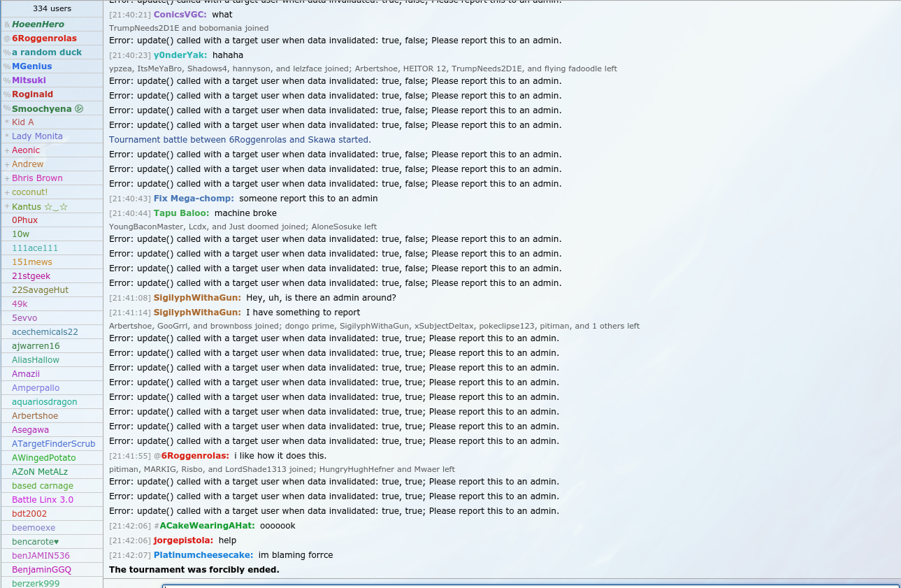Select Lady Monita in the user list
Image resolution: width=901 pixels, height=588 pixels.
37,136
